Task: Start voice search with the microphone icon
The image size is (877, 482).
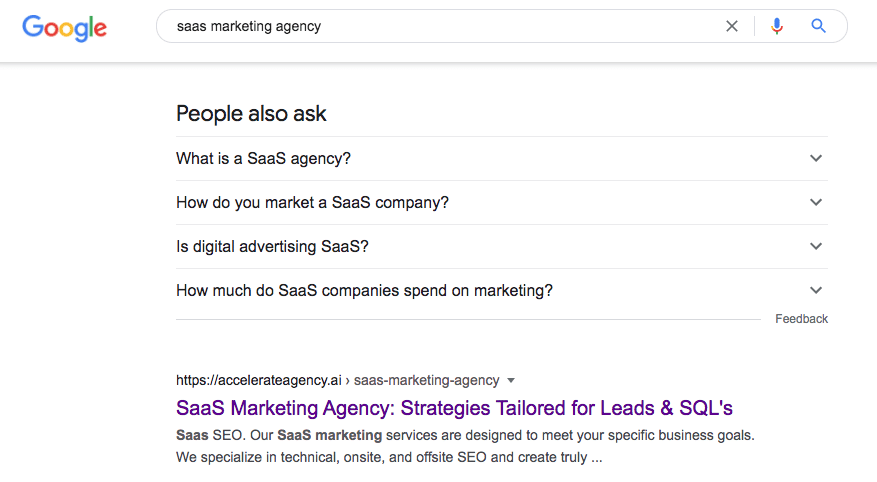Action: coord(777,27)
